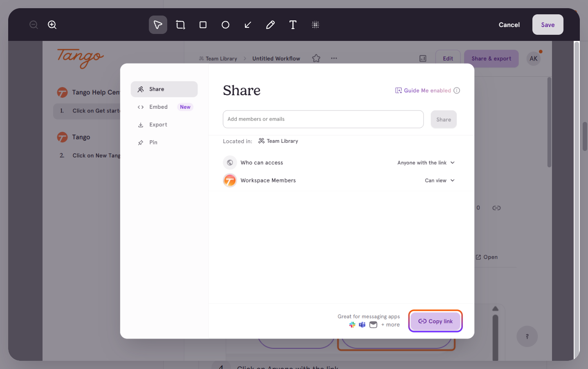Click the zoom out magnifier icon
The width and height of the screenshot is (588, 369).
tap(34, 25)
